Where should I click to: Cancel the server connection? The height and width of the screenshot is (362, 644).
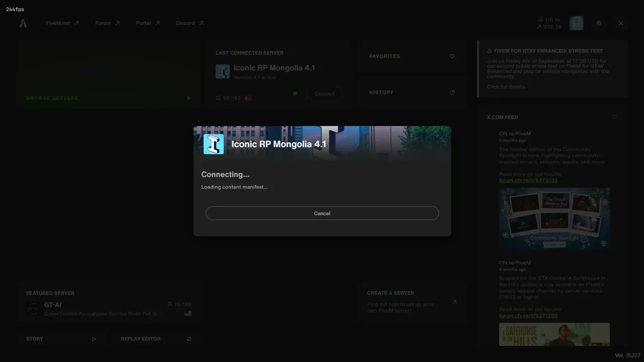point(322,213)
